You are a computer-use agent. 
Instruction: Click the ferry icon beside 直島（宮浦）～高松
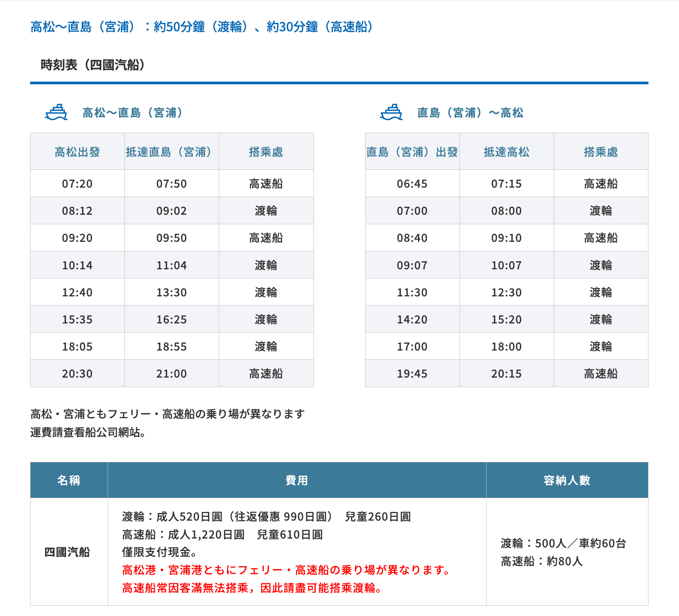391,113
